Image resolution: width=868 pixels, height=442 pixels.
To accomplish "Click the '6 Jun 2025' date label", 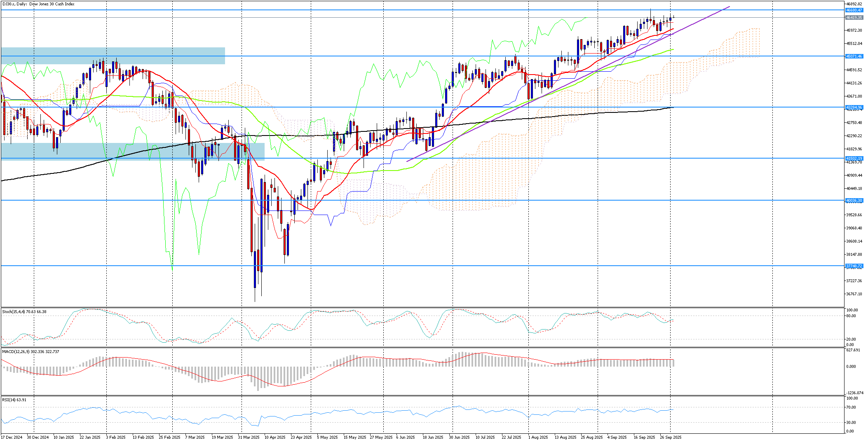I will pyautogui.click(x=406, y=437).
